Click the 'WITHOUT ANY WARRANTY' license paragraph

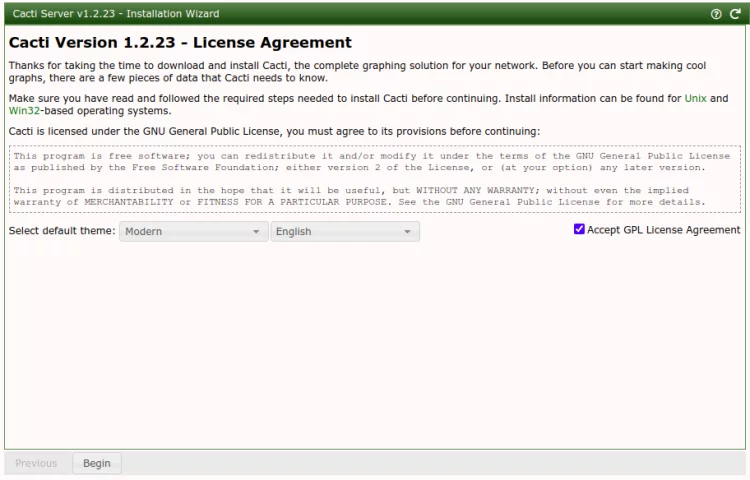tap(360, 196)
